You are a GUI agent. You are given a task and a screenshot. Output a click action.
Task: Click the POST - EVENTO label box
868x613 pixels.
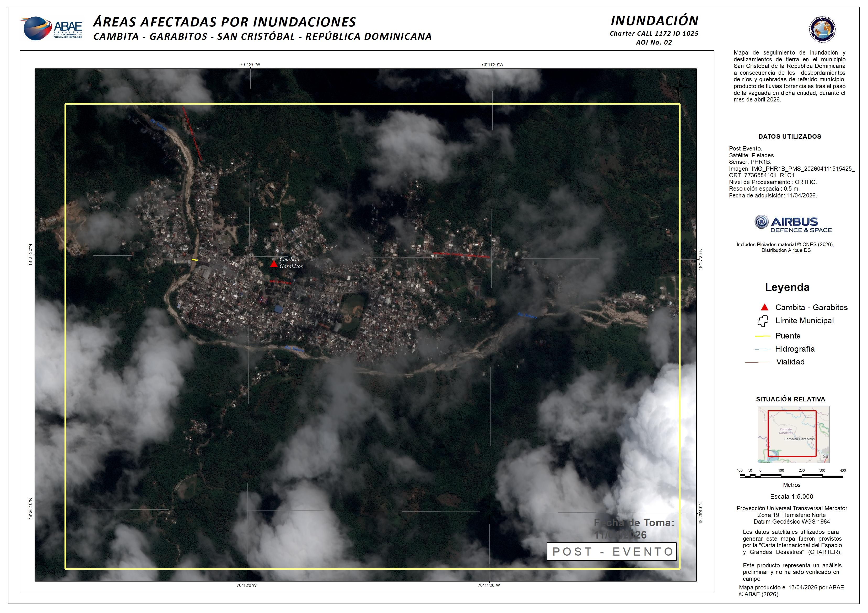[x=611, y=552]
